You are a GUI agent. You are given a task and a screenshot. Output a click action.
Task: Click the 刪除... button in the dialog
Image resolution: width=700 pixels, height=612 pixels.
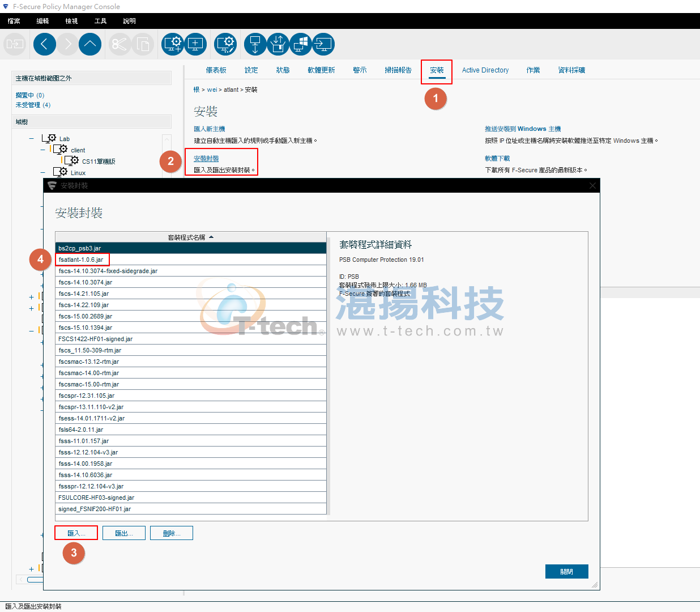click(x=172, y=533)
